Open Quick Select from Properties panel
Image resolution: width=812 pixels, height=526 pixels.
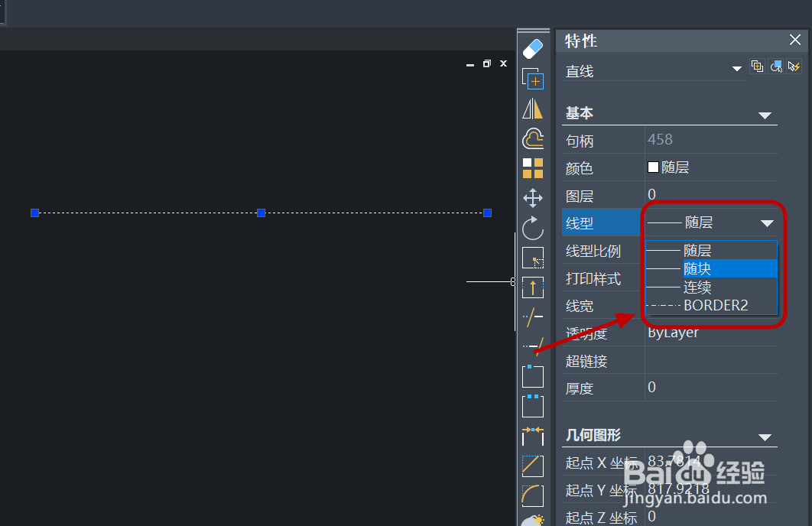pos(794,67)
